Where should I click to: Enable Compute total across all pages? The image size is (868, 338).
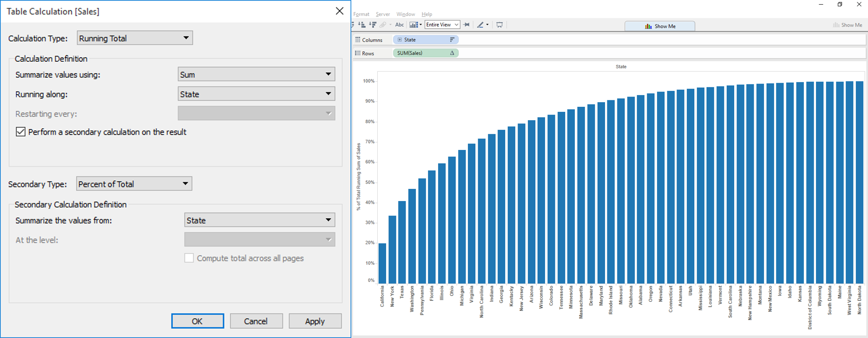point(189,258)
